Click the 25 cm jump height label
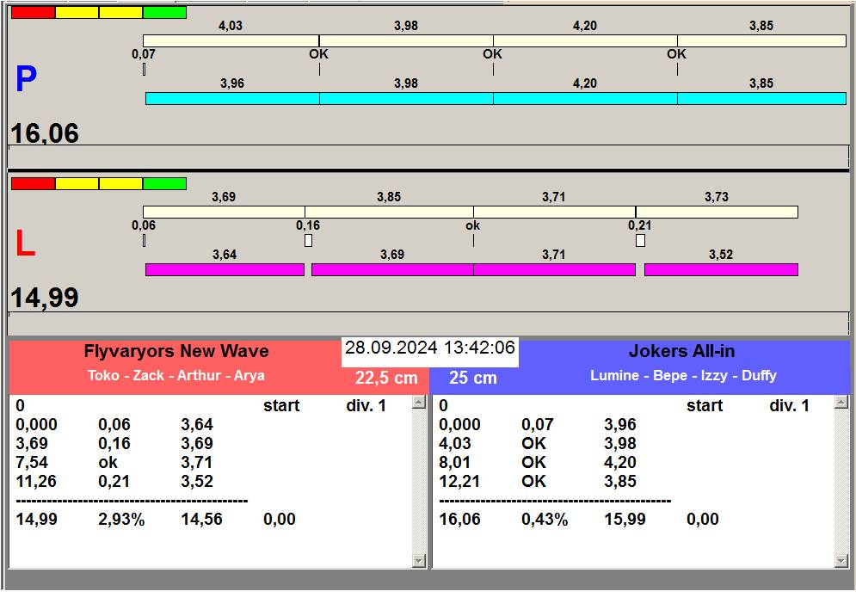This screenshot has height=616, width=856. [x=473, y=379]
